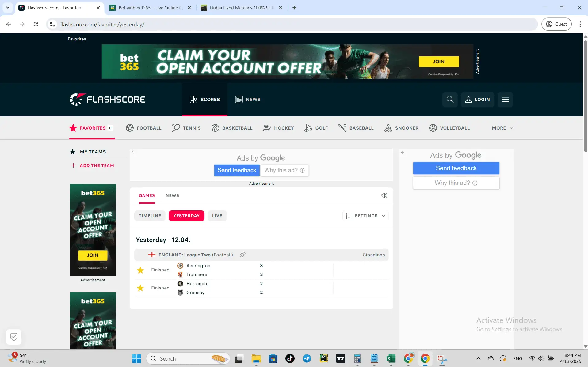
Task: Click the search magnifier icon in Flashscore header
Action: [x=450, y=99]
